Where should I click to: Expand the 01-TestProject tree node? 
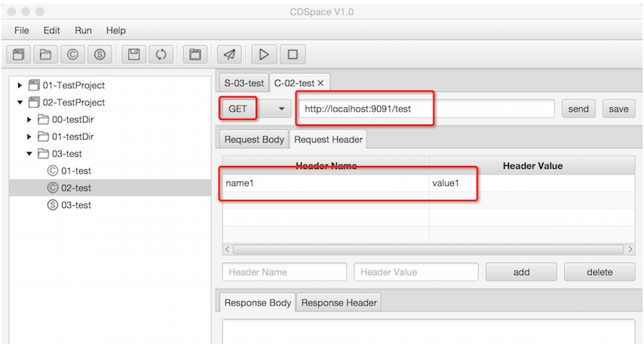pos(20,85)
